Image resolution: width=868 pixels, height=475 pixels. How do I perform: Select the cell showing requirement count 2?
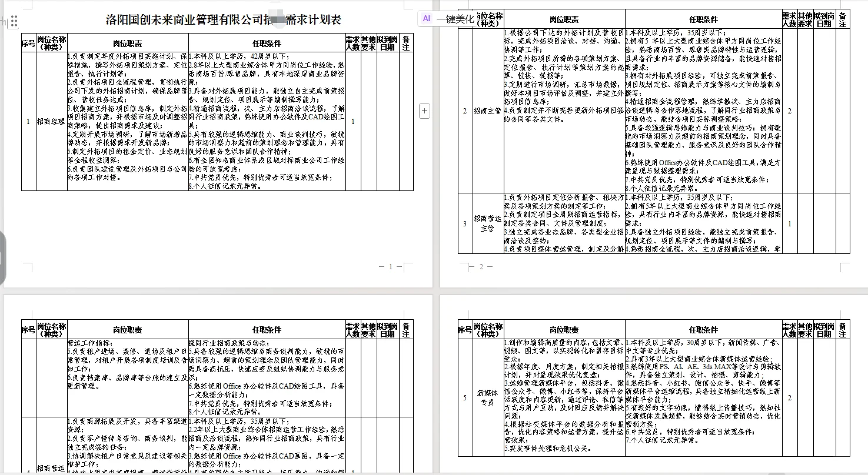click(x=790, y=111)
